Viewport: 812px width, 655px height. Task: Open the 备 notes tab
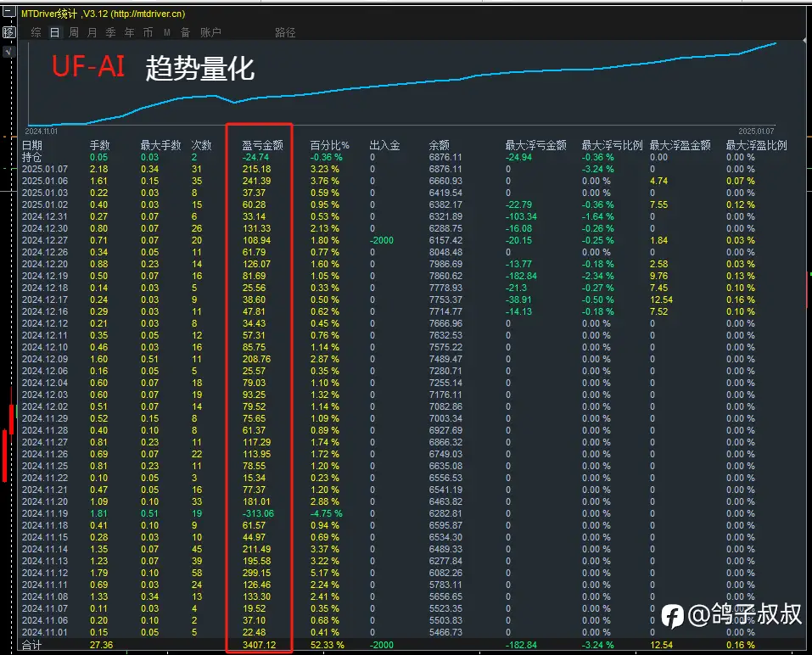click(x=185, y=32)
